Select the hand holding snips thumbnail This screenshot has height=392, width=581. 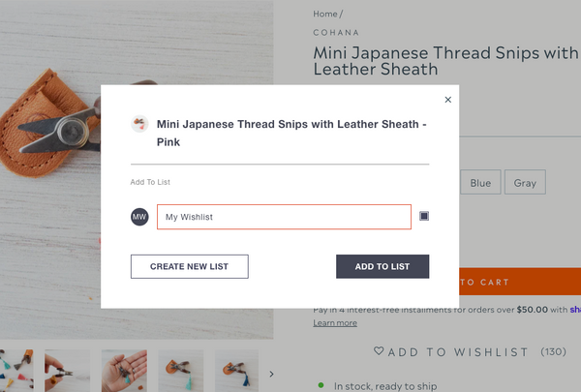pyautogui.click(x=124, y=371)
